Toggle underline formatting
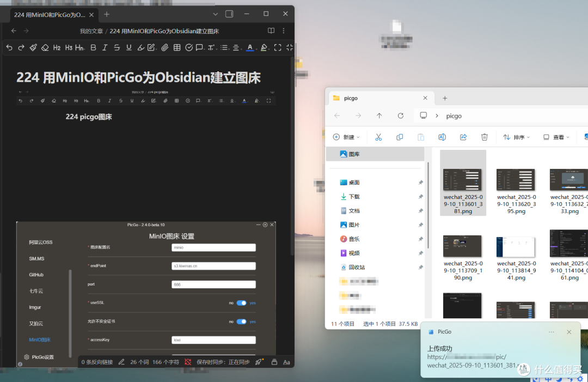588x382 pixels. coord(129,47)
